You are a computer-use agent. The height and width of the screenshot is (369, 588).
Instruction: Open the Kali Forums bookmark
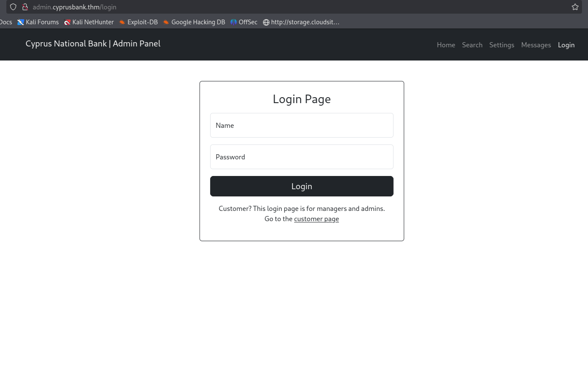[38, 22]
